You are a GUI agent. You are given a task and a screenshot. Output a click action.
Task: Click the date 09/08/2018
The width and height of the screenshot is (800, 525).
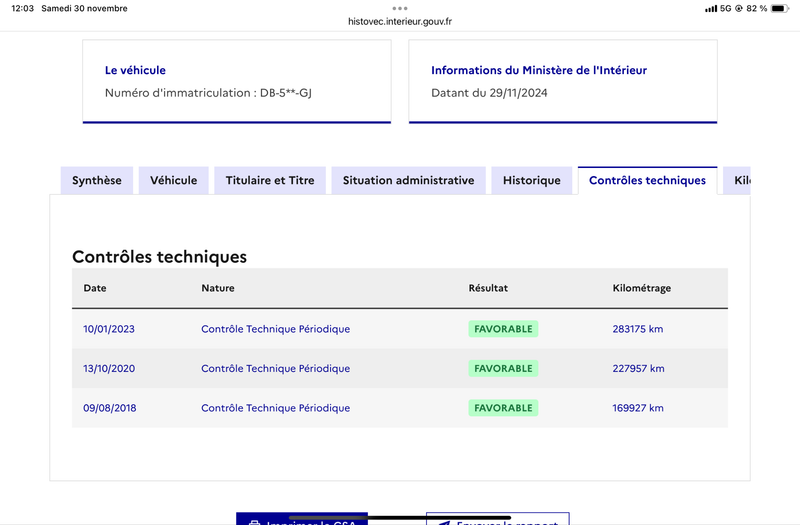110,408
